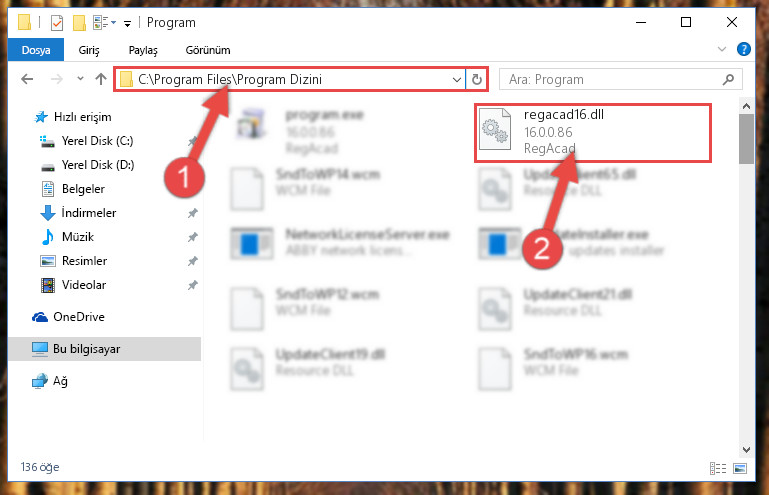Click the search magnifier icon
Image resolution: width=769 pixels, height=495 pixels.
tap(729, 79)
